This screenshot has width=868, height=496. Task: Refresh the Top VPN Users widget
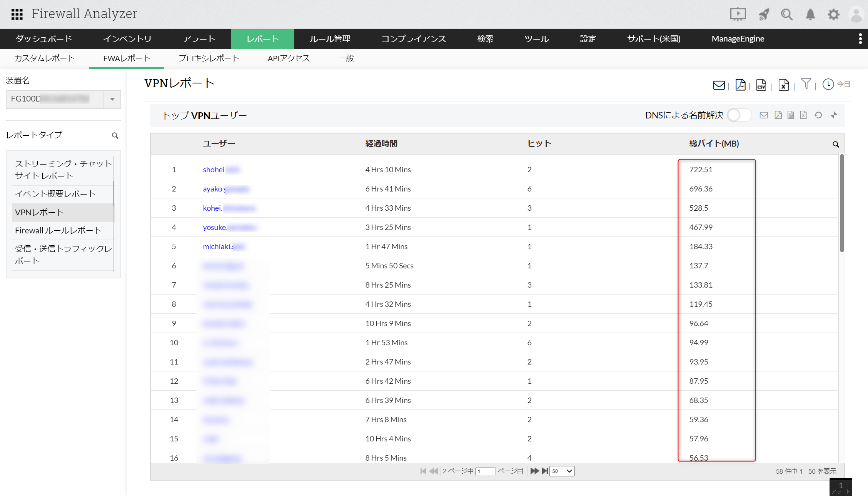(x=818, y=115)
